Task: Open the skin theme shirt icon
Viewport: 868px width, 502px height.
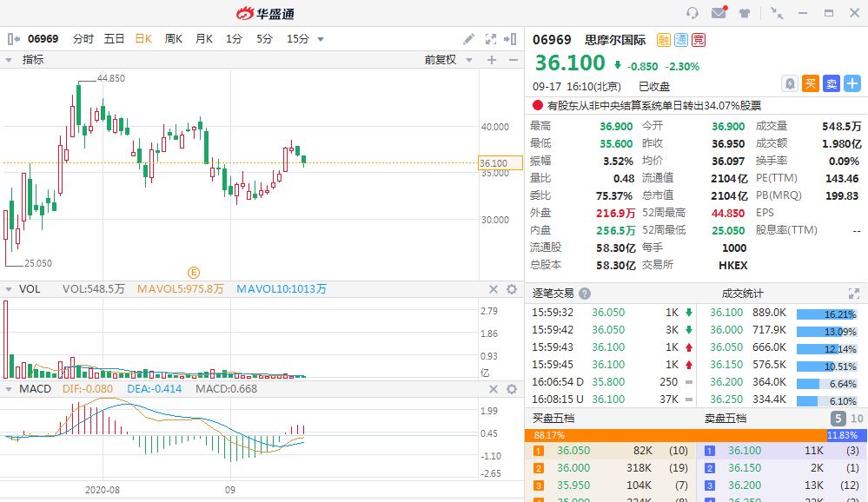Action: pos(745,13)
